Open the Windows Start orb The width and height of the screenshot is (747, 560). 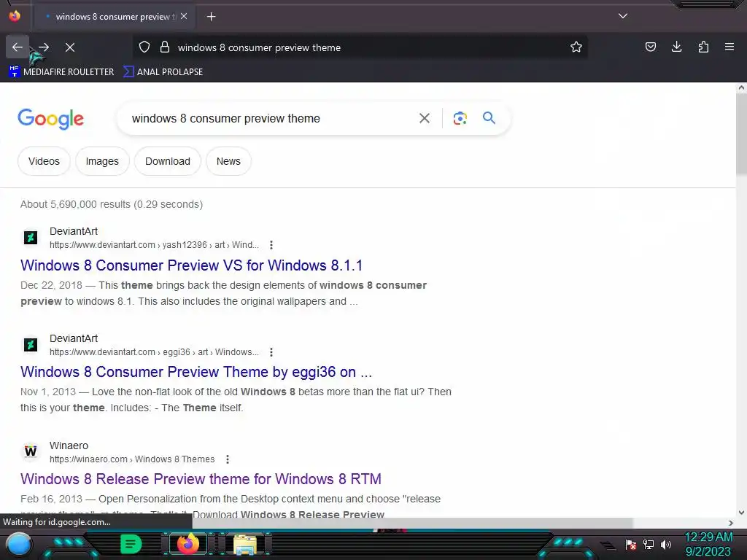tap(18, 544)
